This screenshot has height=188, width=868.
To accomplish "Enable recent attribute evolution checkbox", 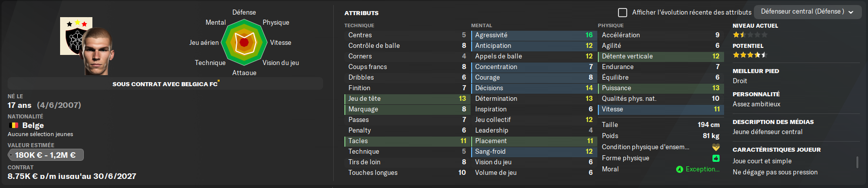I will click(x=623, y=12).
